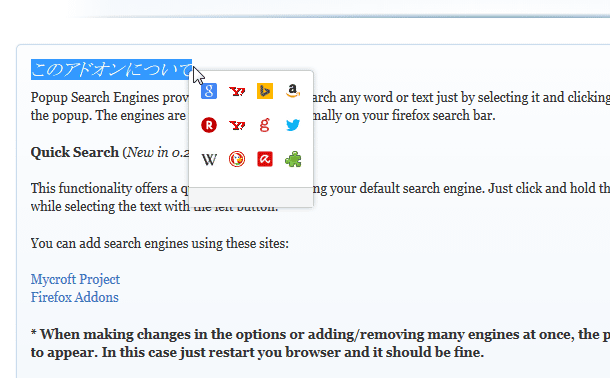Look up selection with Wikipedia W icon
The height and width of the screenshot is (378, 610).
[x=209, y=159]
